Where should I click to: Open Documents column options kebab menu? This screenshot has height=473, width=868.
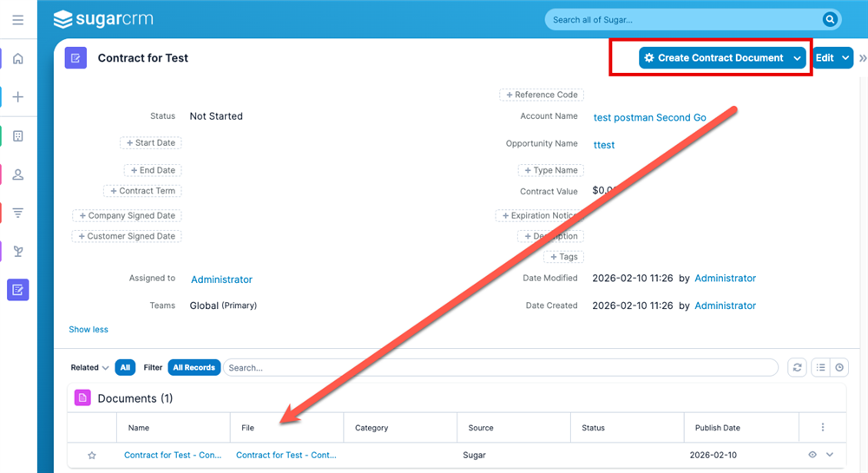click(822, 427)
